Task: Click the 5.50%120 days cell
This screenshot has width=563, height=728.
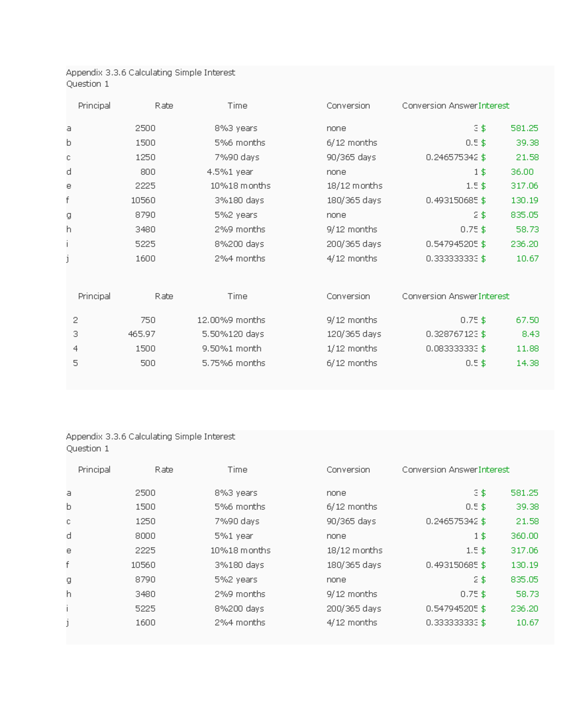Action: tap(233, 334)
